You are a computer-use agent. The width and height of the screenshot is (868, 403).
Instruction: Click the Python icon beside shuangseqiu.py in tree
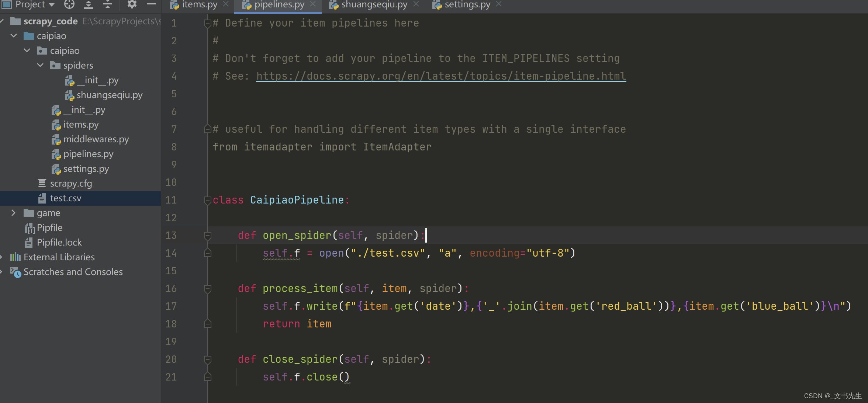point(69,95)
